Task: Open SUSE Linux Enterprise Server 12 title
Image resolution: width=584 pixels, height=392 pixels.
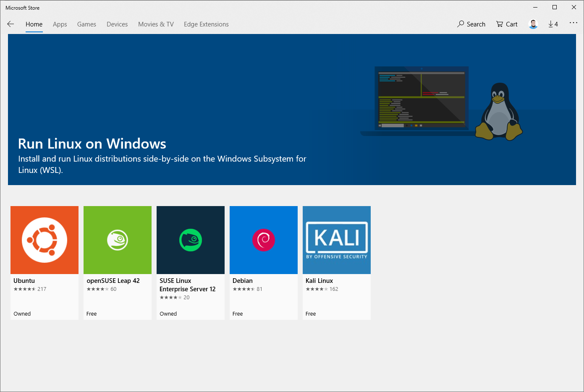Action: pos(187,285)
